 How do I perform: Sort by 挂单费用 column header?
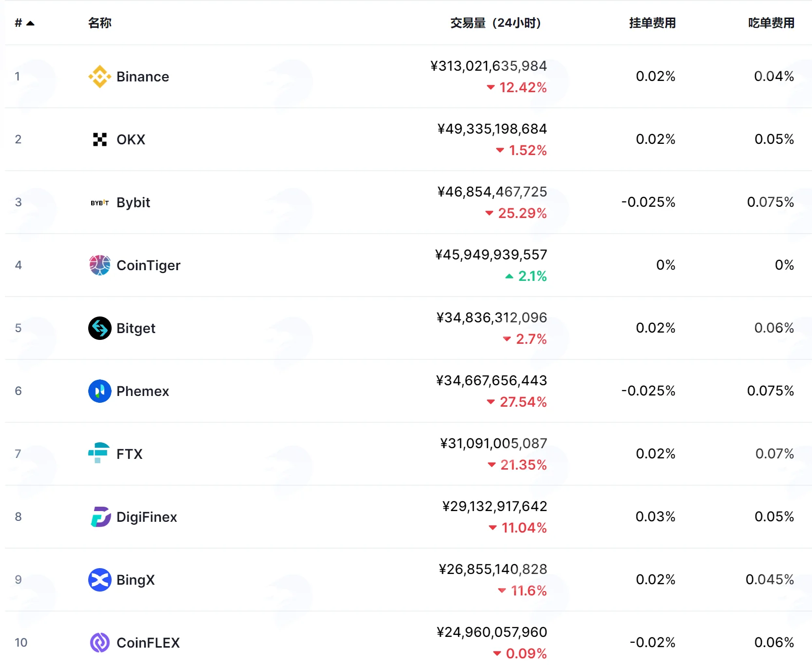coord(652,23)
